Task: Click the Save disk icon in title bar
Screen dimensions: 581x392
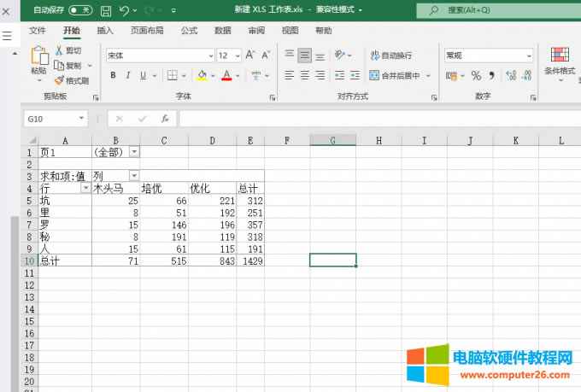Action: pos(106,10)
